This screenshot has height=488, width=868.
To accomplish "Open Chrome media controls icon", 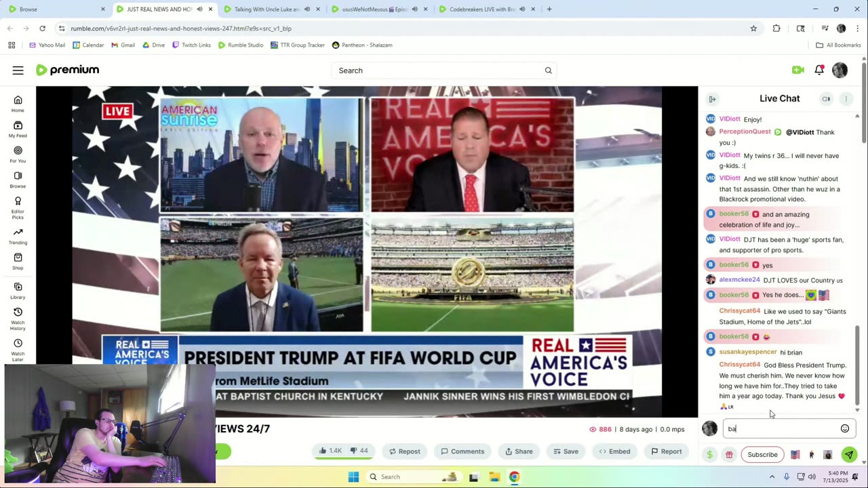I will coord(825,28).
